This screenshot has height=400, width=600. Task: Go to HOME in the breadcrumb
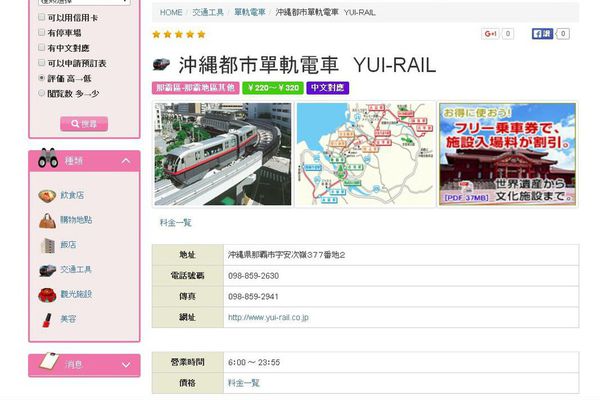[x=171, y=13]
